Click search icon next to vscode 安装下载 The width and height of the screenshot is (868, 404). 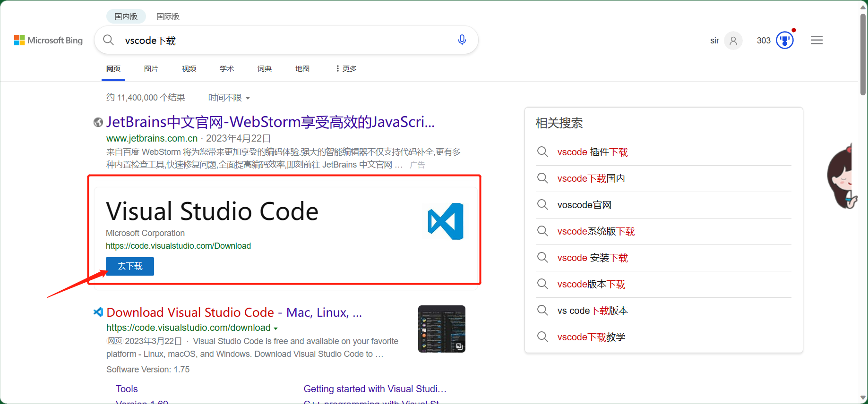coord(542,258)
